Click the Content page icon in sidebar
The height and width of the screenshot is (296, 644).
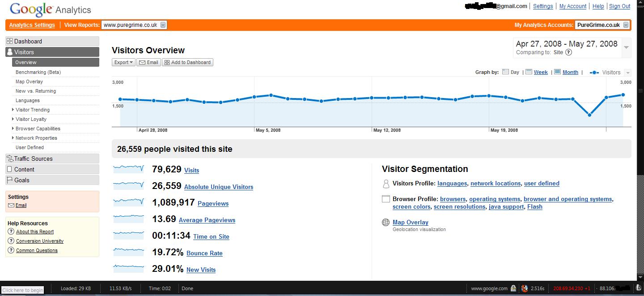click(10, 169)
